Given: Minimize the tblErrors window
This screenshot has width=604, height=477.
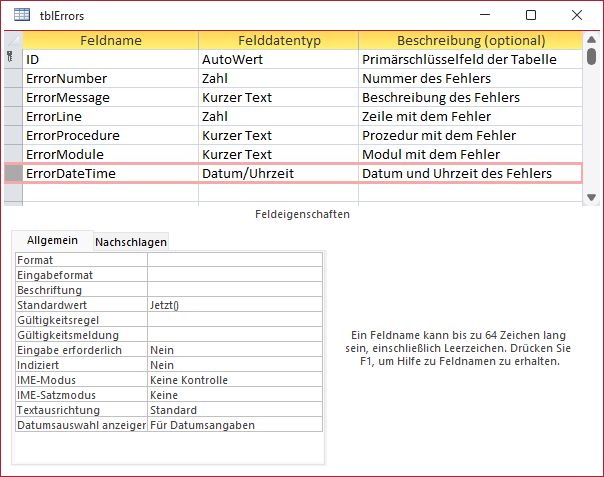Looking at the screenshot, I should click(x=485, y=15).
